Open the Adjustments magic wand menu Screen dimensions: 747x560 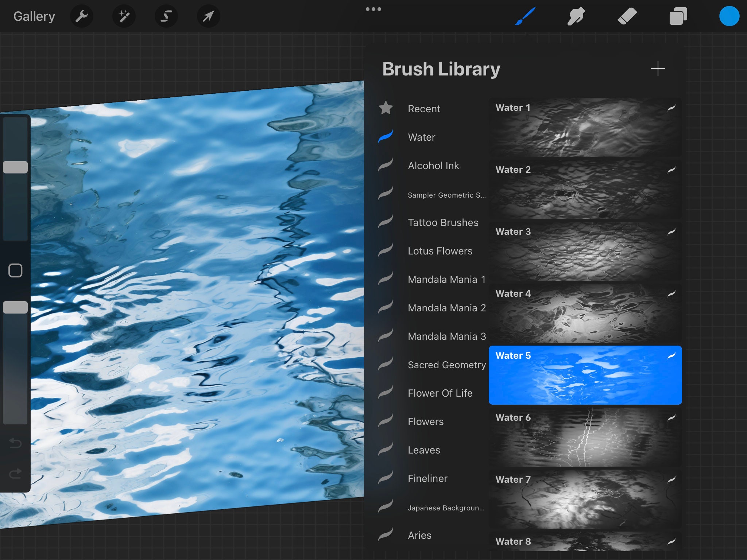[x=124, y=16]
